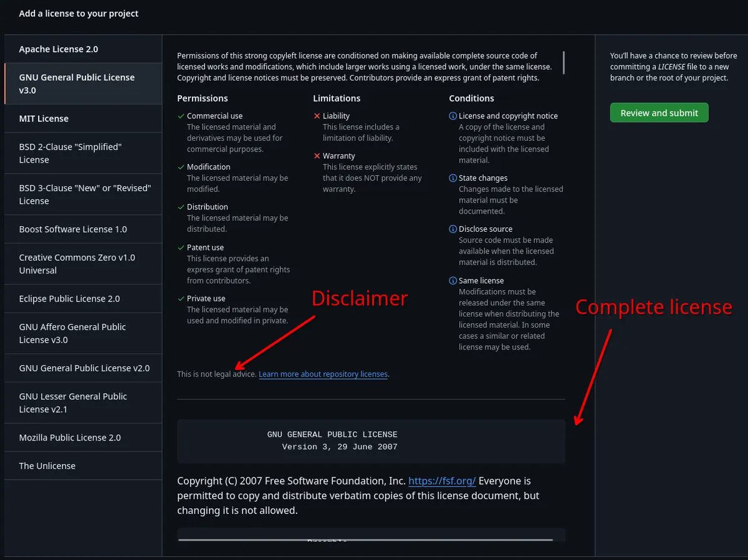Click the green checkmark next to Patent use
Viewport: 748px width, 560px height.
pos(181,247)
